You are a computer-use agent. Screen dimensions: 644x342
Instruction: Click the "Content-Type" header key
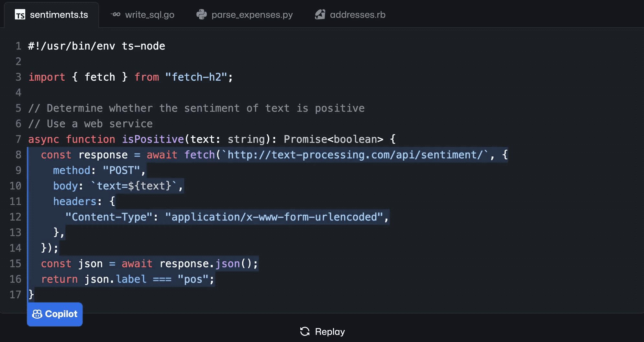click(109, 217)
